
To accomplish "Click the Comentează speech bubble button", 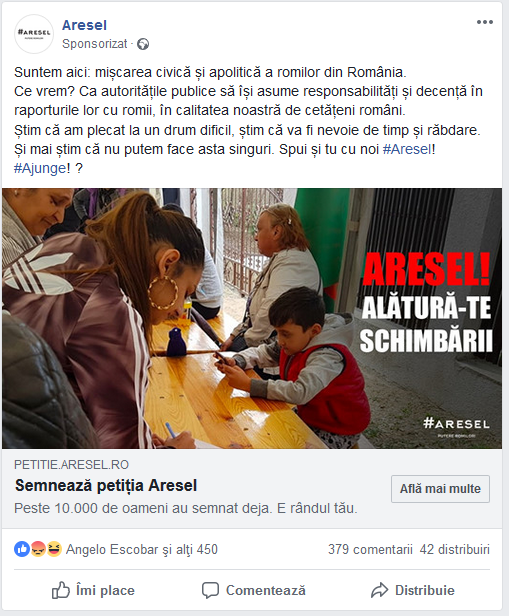I will coord(254,590).
